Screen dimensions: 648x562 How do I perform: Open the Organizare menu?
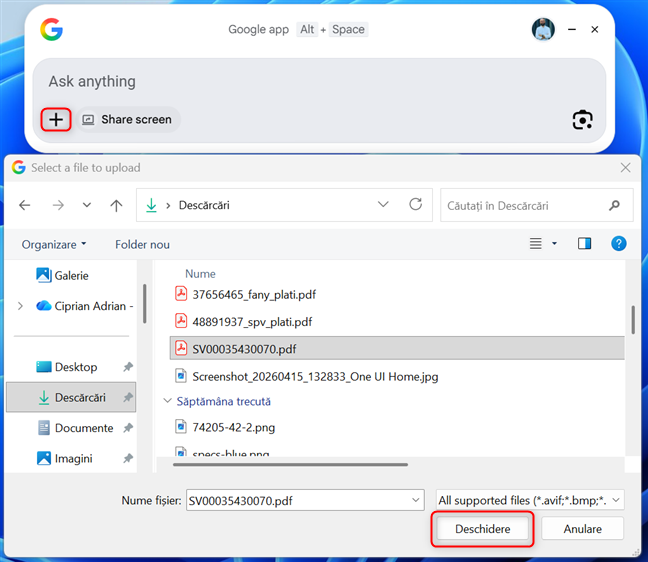click(x=54, y=244)
